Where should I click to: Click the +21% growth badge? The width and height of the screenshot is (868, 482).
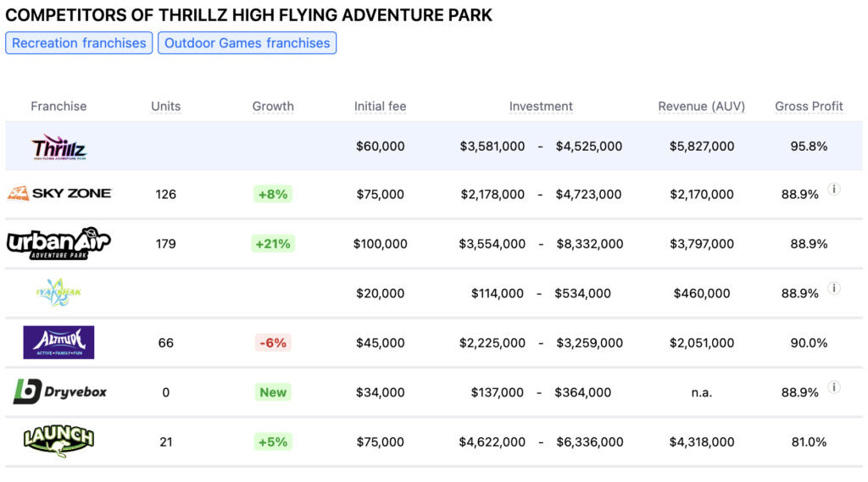[x=273, y=243]
